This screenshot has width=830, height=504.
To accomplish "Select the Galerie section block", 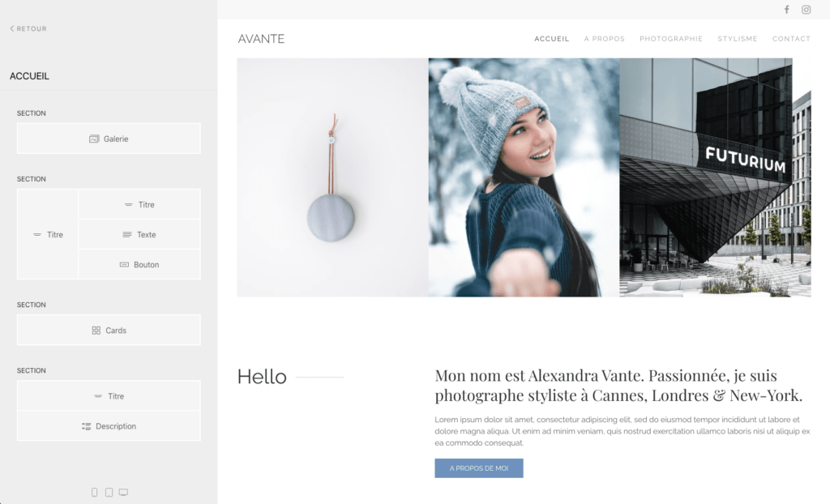I will click(x=109, y=139).
